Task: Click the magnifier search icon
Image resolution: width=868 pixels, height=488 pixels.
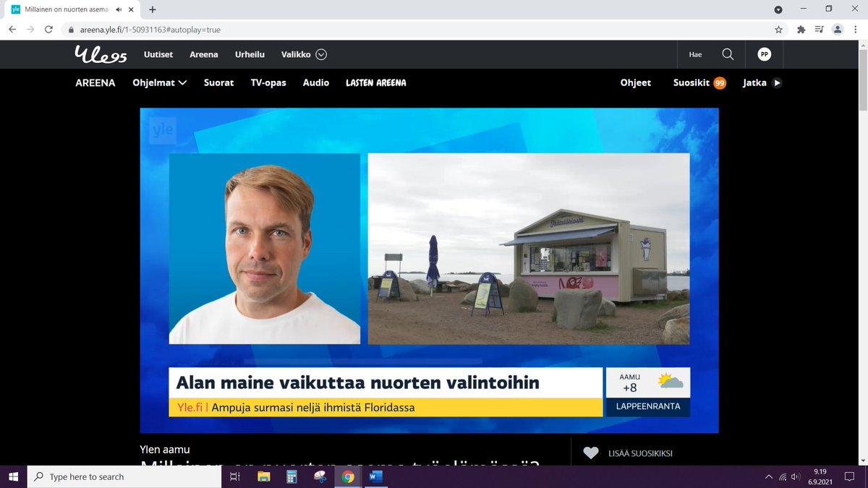Action: [728, 54]
